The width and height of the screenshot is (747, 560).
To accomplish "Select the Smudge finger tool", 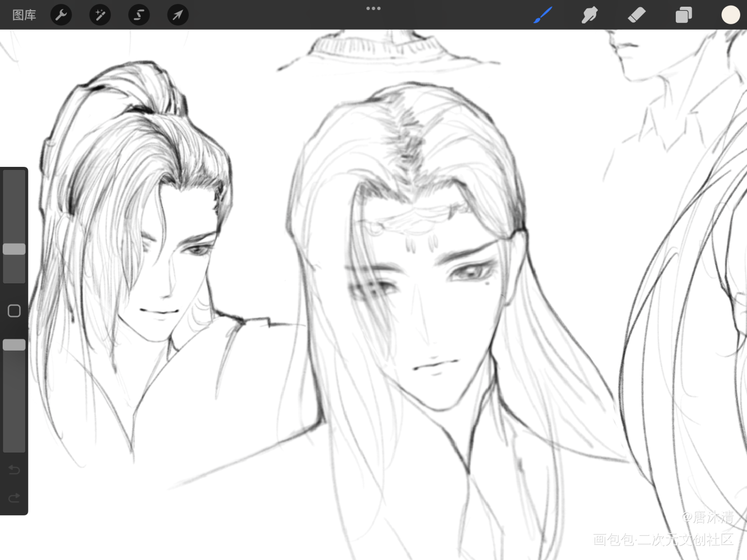I will point(590,15).
